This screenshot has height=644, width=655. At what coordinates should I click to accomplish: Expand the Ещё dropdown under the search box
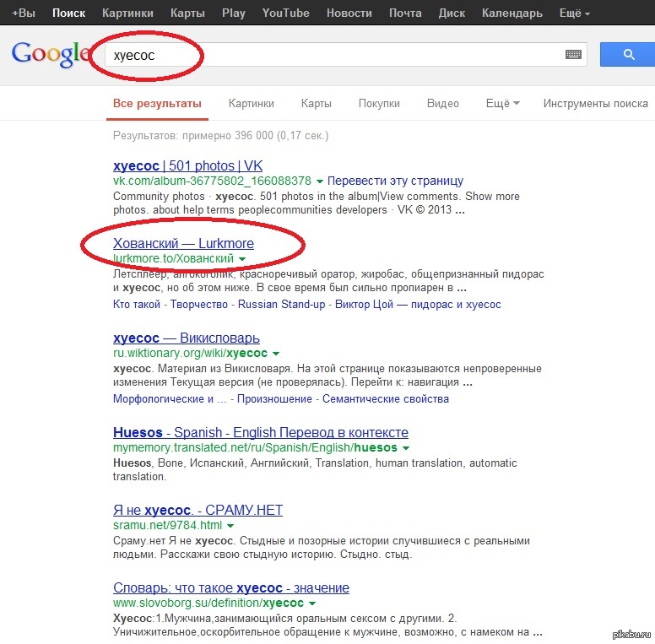tap(502, 104)
